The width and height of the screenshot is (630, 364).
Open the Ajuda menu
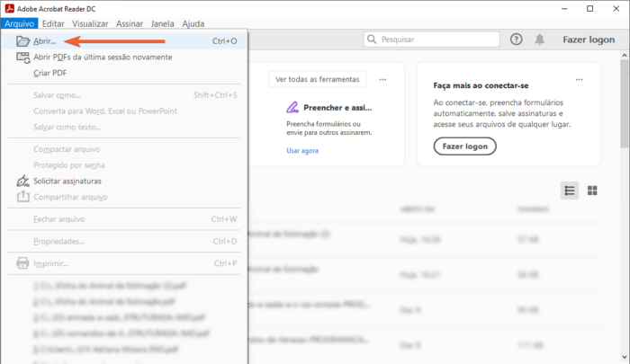click(193, 23)
